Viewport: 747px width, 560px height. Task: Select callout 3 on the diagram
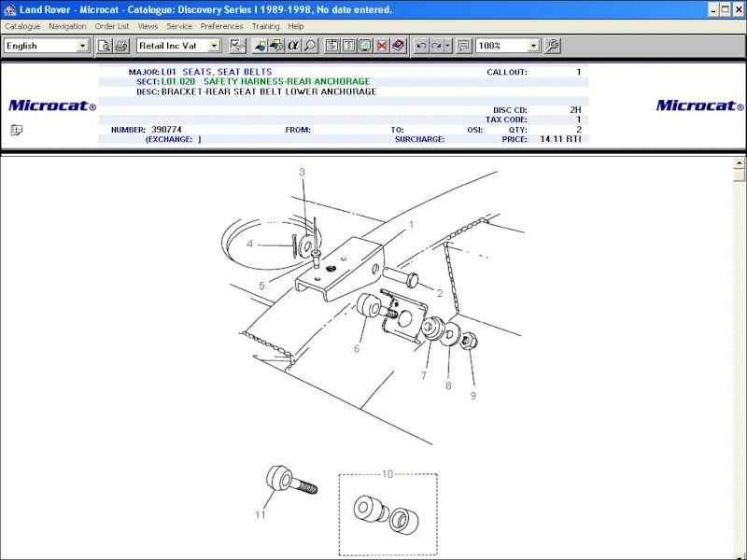click(x=302, y=172)
